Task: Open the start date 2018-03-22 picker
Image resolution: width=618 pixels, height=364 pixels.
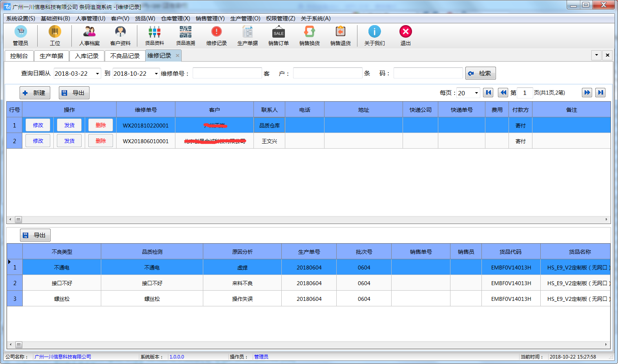Action: tap(97, 73)
